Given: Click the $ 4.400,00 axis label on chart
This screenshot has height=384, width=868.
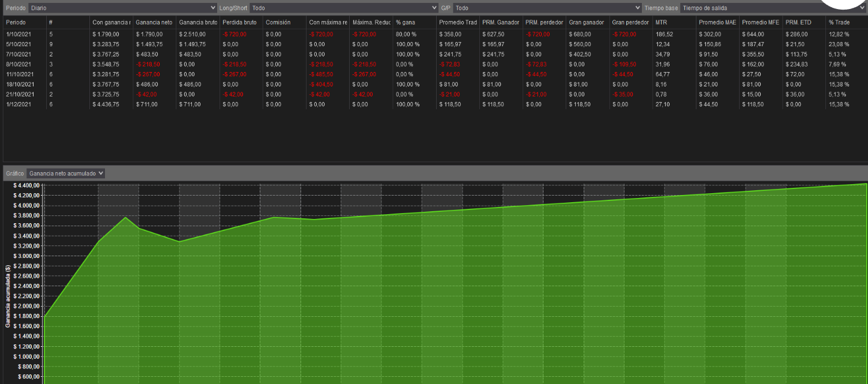Looking at the screenshot, I should point(26,185).
